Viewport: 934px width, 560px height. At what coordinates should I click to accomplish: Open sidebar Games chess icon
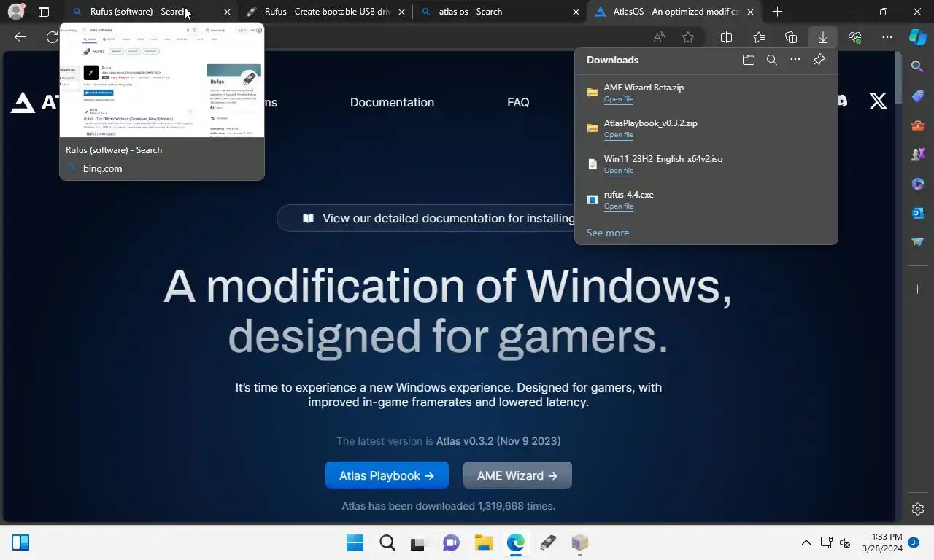click(x=918, y=155)
